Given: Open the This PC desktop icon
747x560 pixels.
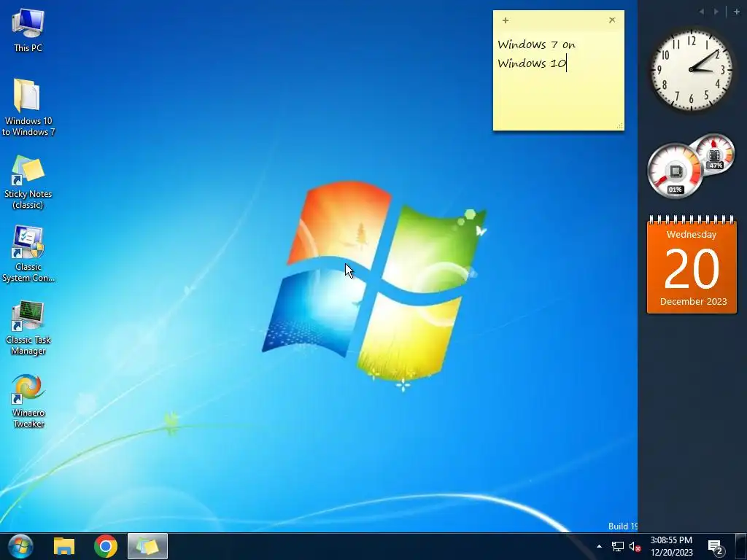Looking at the screenshot, I should [28, 30].
